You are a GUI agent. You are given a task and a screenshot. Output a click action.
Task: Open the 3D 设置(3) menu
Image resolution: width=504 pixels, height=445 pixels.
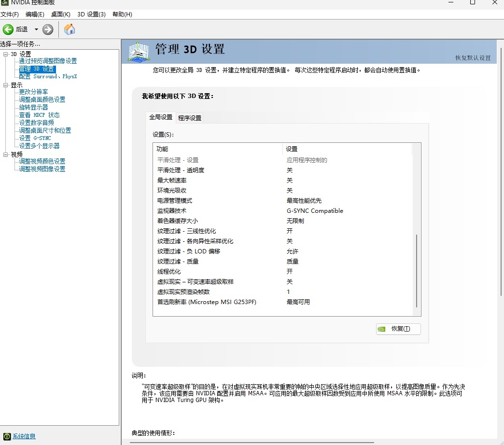[91, 14]
